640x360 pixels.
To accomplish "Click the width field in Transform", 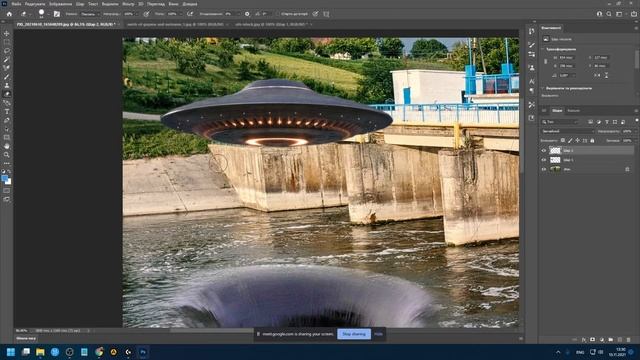I will point(567,58).
